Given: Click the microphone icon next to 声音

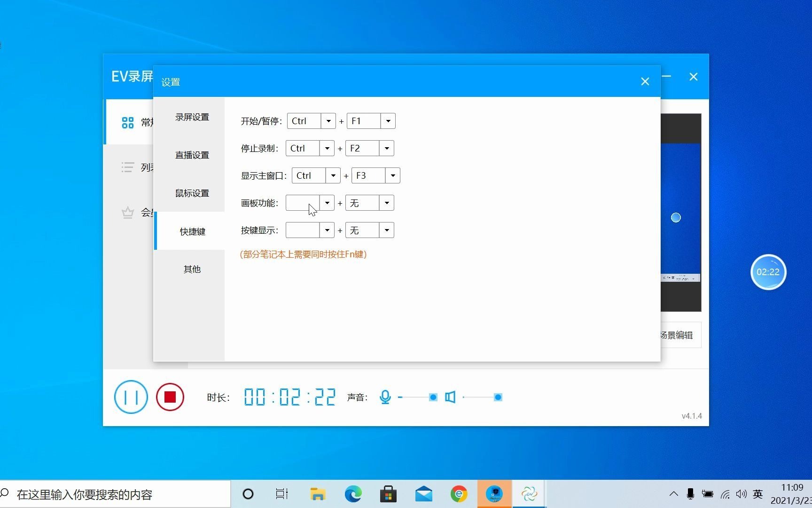Looking at the screenshot, I should pyautogui.click(x=385, y=397).
